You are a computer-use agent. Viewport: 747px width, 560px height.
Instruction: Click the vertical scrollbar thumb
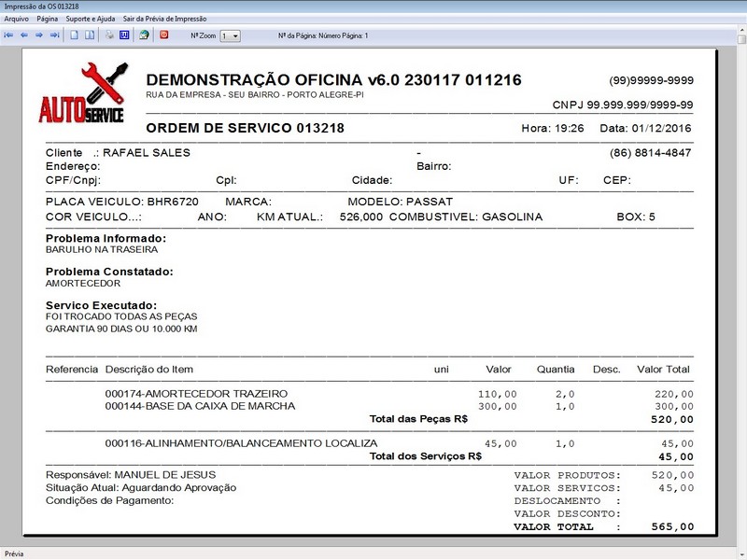click(x=741, y=39)
